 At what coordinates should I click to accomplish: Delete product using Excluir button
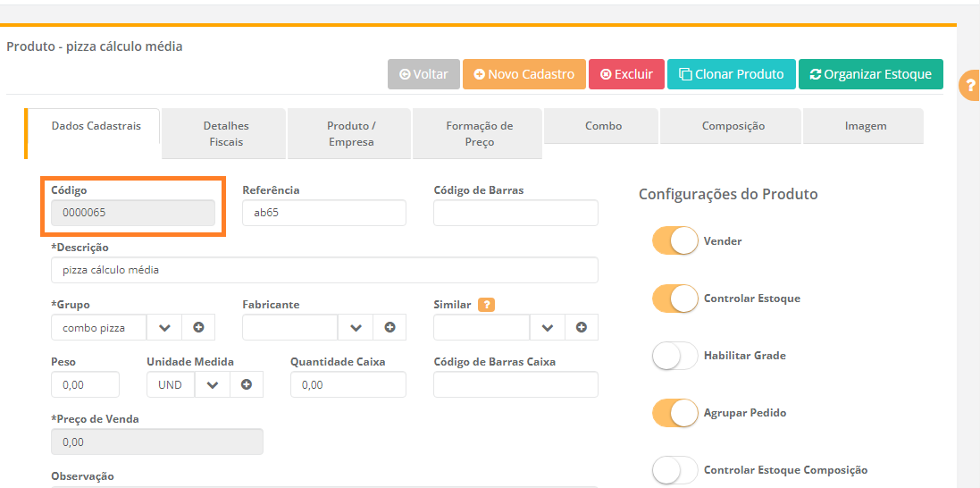(626, 74)
